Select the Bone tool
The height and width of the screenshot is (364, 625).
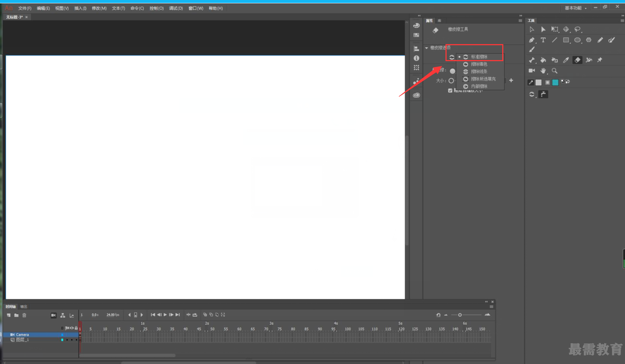click(x=532, y=60)
